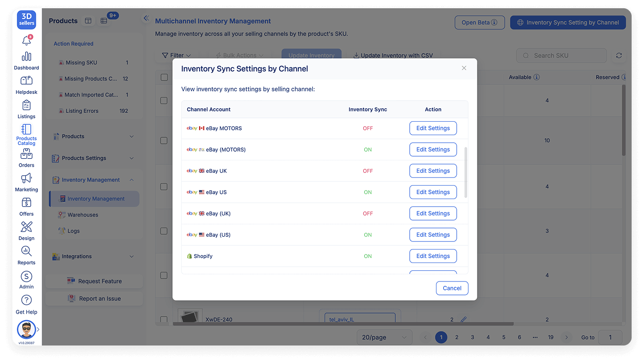Click the Open Beta button
Image resolution: width=644 pixels, height=362 pixels.
(x=479, y=23)
